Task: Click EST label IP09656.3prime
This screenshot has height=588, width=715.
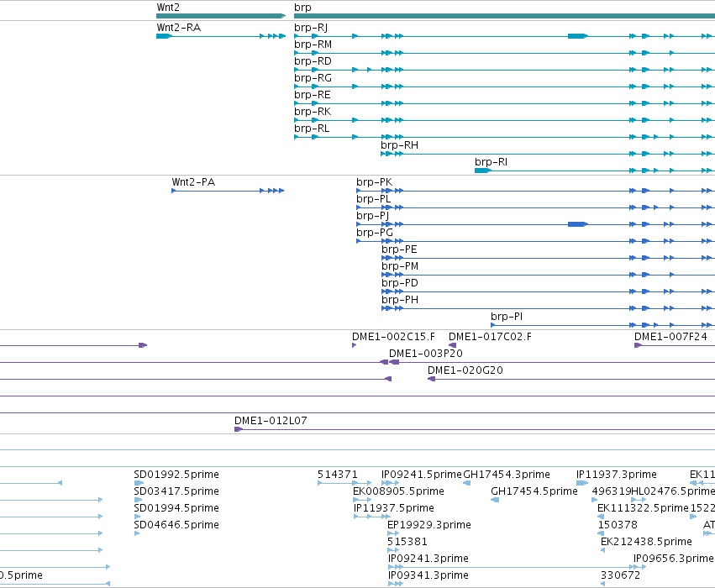Action: coord(674,559)
